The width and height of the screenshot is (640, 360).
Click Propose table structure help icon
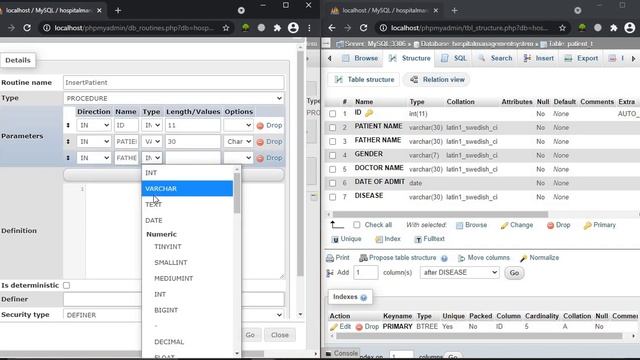click(x=444, y=258)
